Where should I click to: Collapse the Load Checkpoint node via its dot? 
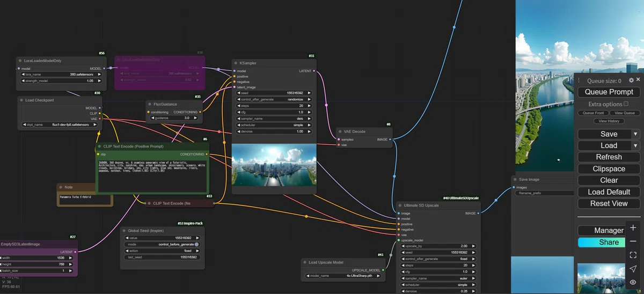tap(21, 100)
